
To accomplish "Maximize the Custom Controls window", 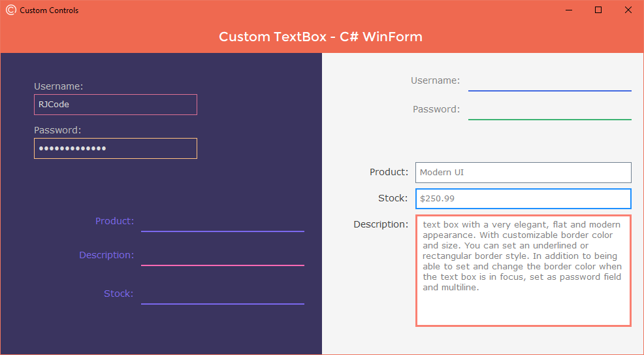I will coord(598,10).
